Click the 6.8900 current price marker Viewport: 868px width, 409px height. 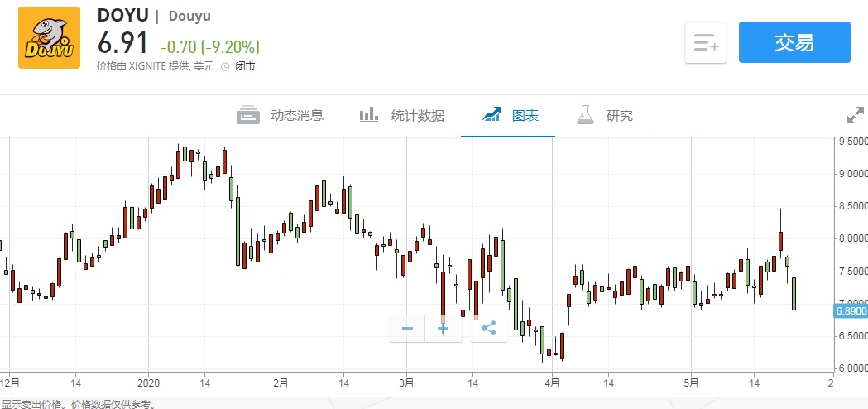850,310
